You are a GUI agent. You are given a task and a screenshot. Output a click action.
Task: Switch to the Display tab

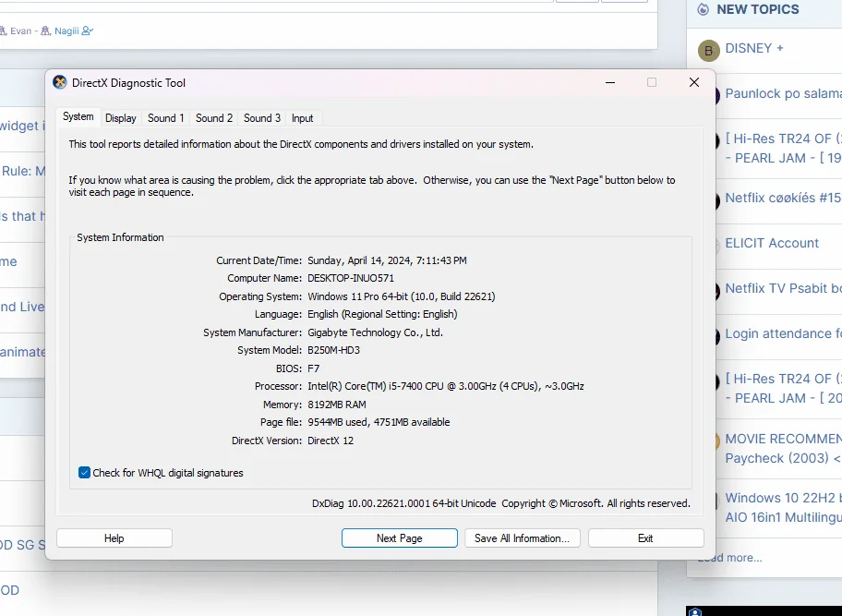[x=120, y=118]
